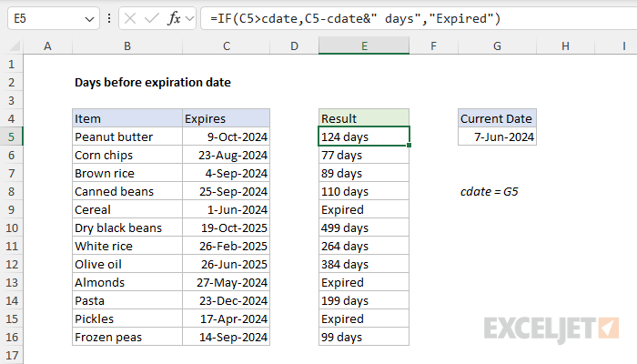Screen dimensions: 637x364
Task: Select column G header
Action: tap(497, 45)
